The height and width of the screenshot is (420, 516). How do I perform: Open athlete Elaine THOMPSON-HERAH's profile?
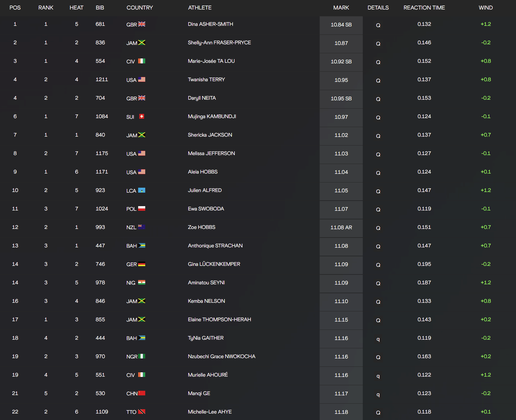tap(219, 319)
